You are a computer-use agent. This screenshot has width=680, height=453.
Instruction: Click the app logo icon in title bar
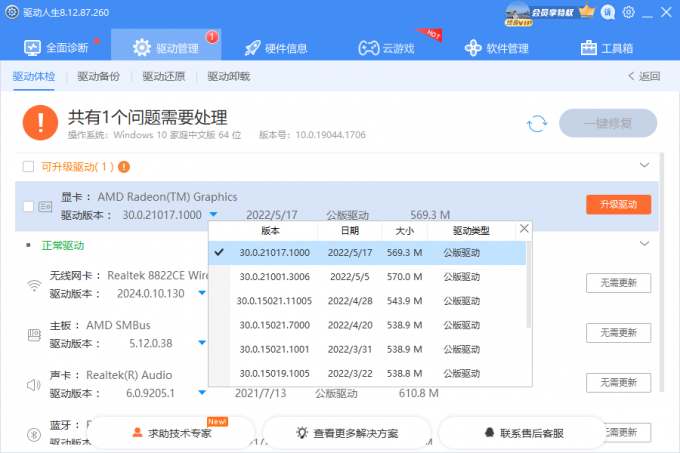coord(12,12)
